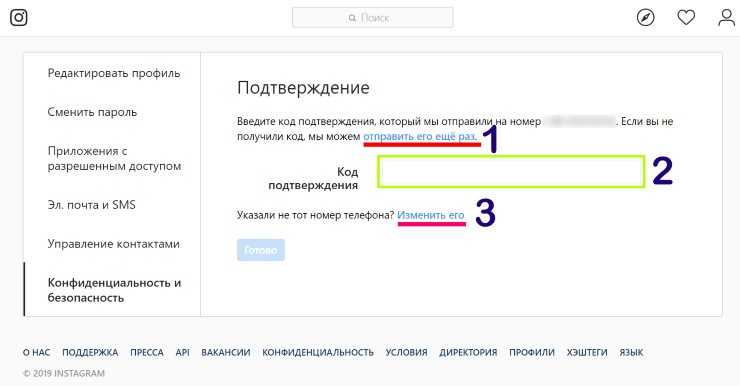Open the Instagram logo home icon
The width and height of the screenshot is (740, 386).
pos(19,17)
